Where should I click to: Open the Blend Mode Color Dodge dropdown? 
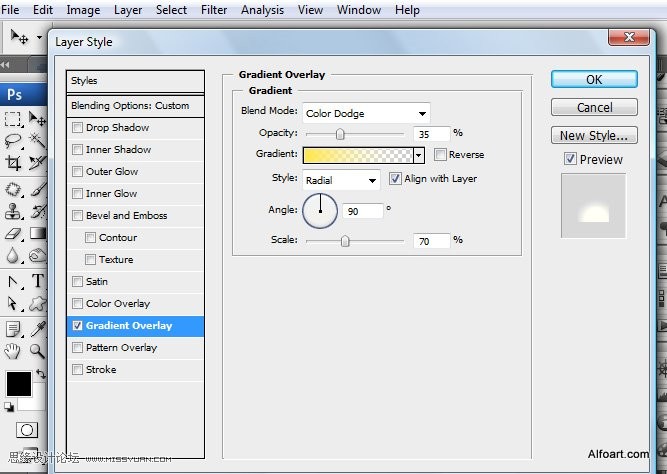pos(366,114)
